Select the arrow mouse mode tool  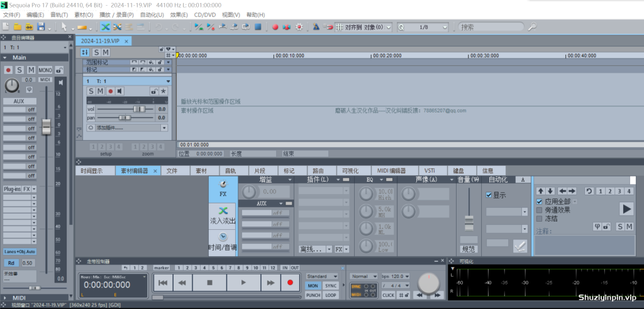point(64,26)
